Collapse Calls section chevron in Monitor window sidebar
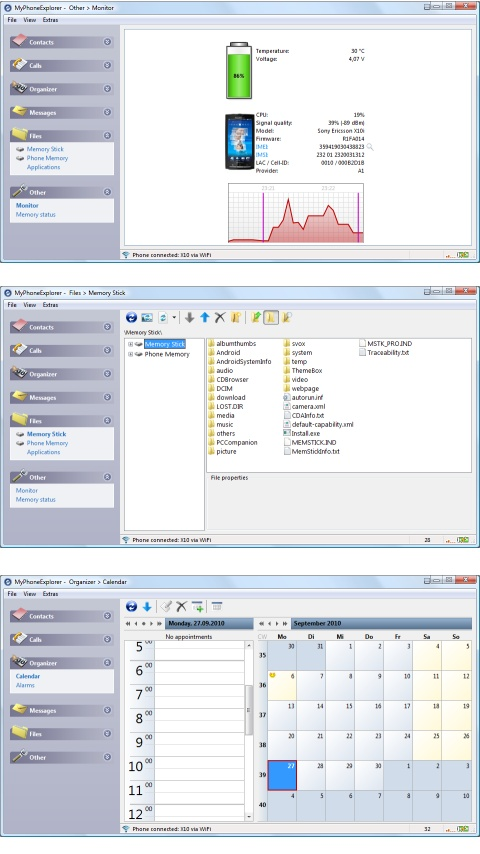 tap(107, 65)
